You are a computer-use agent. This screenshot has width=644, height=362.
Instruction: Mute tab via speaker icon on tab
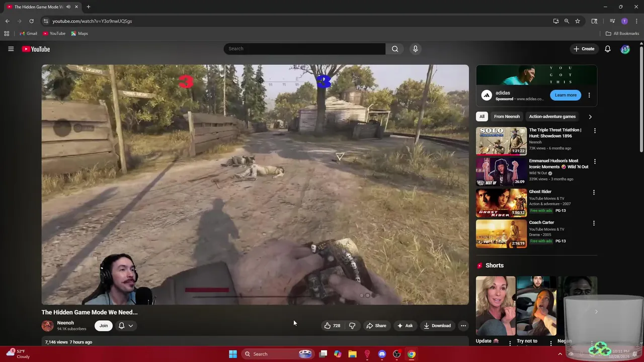click(68, 7)
